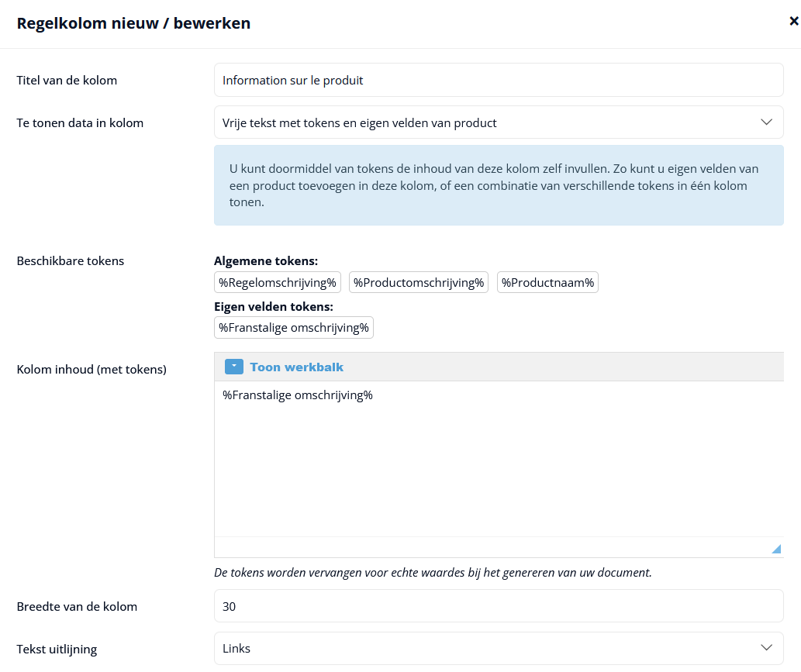
Task: Insert the %Productomschrijving% token
Action: click(419, 282)
